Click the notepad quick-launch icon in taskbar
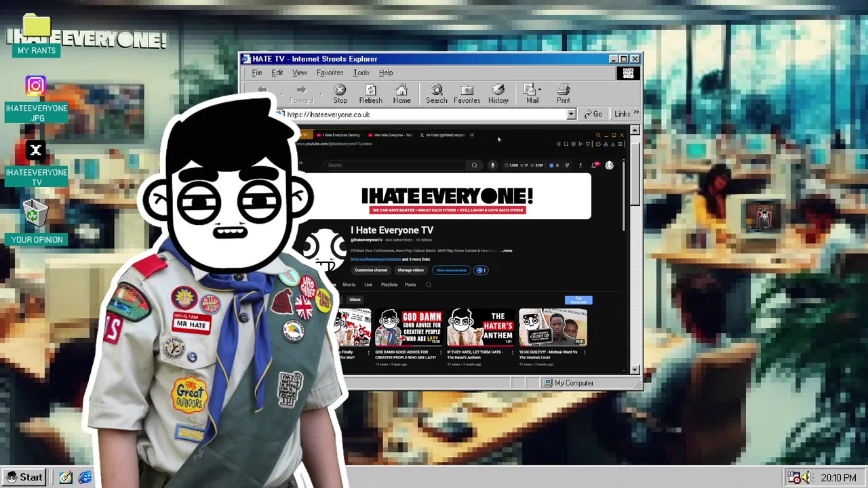 [x=66, y=478]
